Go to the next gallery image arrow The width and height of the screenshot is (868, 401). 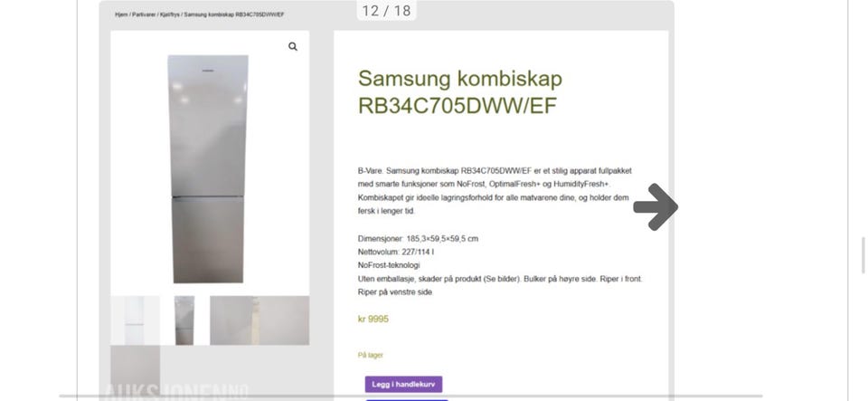pyautogui.click(x=656, y=206)
